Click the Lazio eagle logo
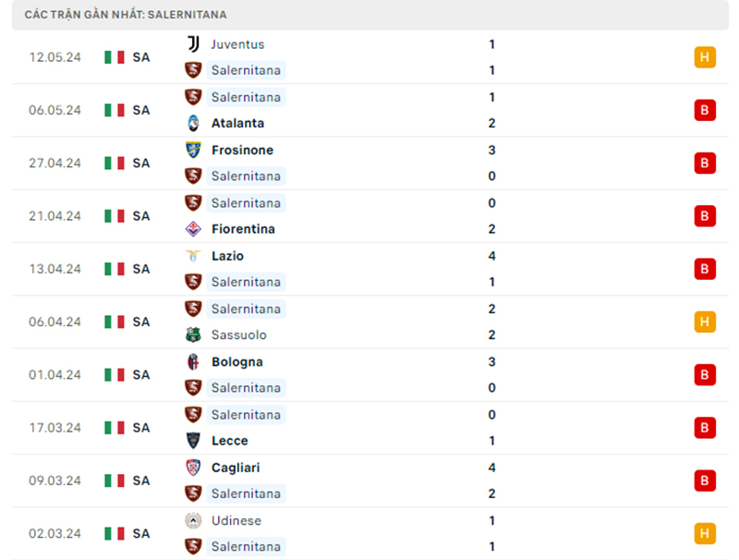Viewport: 739px width, 560px height. click(194, 256)
